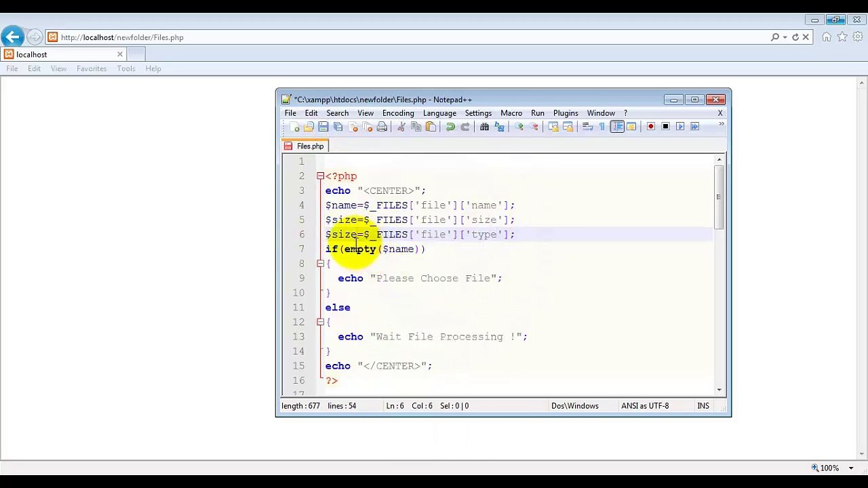Image resolution: width=868 pixels, height=488 pixels.
Task: Run macro multiple times icon
Action: (694, 127)
